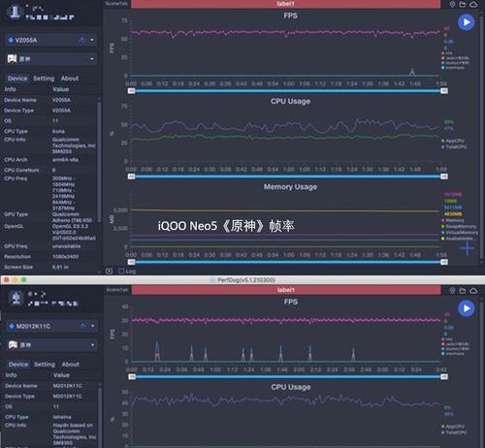Toggle InterFrame series in top FPS legend
This screenshot has height=448, width=485.
(x=453, y=68)
